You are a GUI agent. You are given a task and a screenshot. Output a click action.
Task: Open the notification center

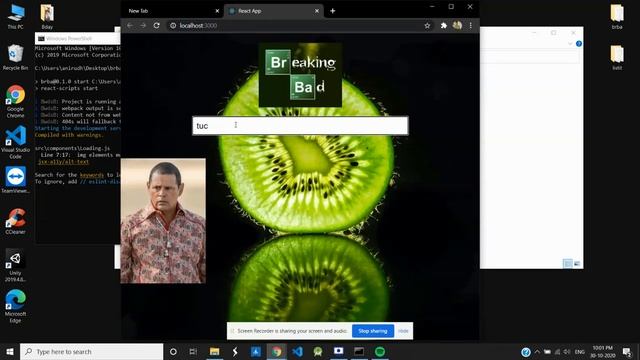627,351
